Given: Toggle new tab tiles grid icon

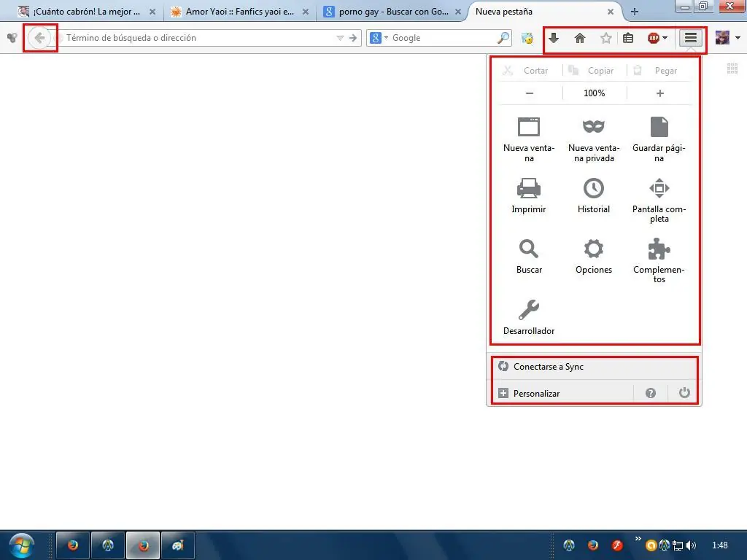Looking at the screenshot, I should click(x=732, y=69).
